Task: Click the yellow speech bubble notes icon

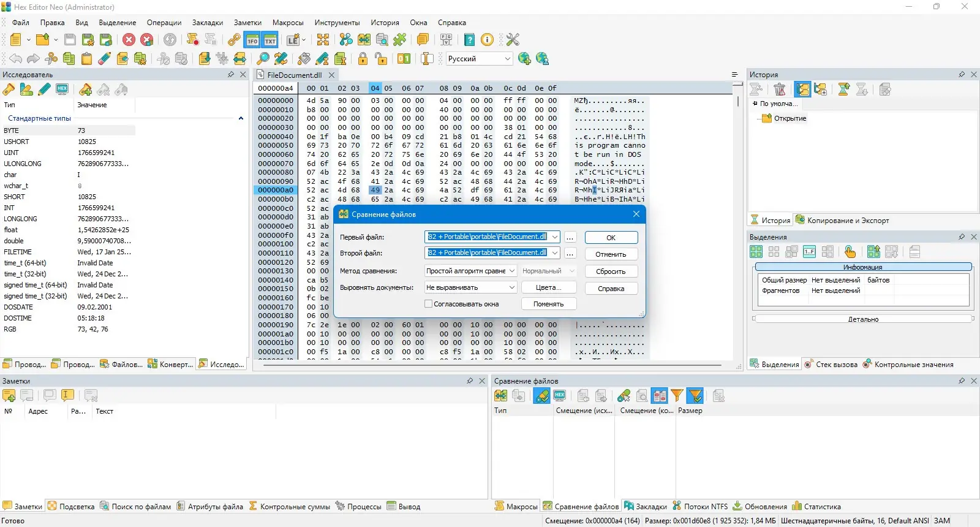Action: point(423,40)
